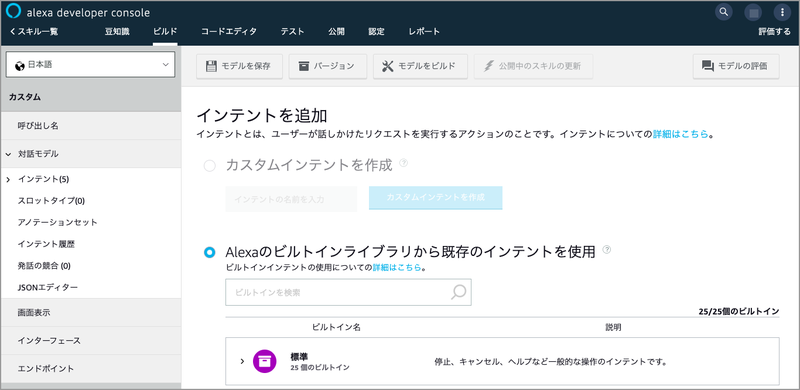Click the インテントを追加 heading
800x390 pixels.
(x=262, y=115)
